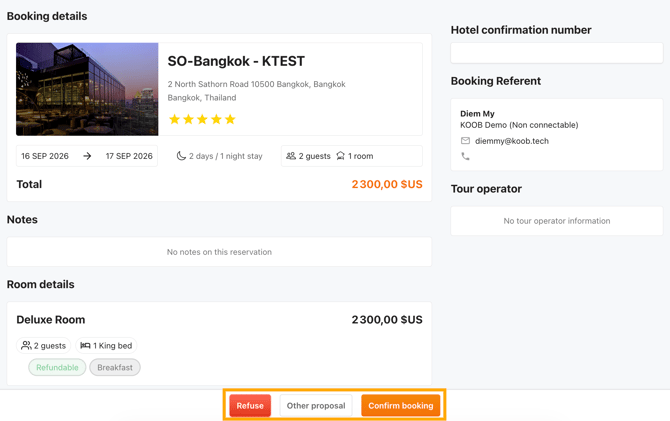
Task: Click the room icon beside 1 room
Action: tap(341, 156)
